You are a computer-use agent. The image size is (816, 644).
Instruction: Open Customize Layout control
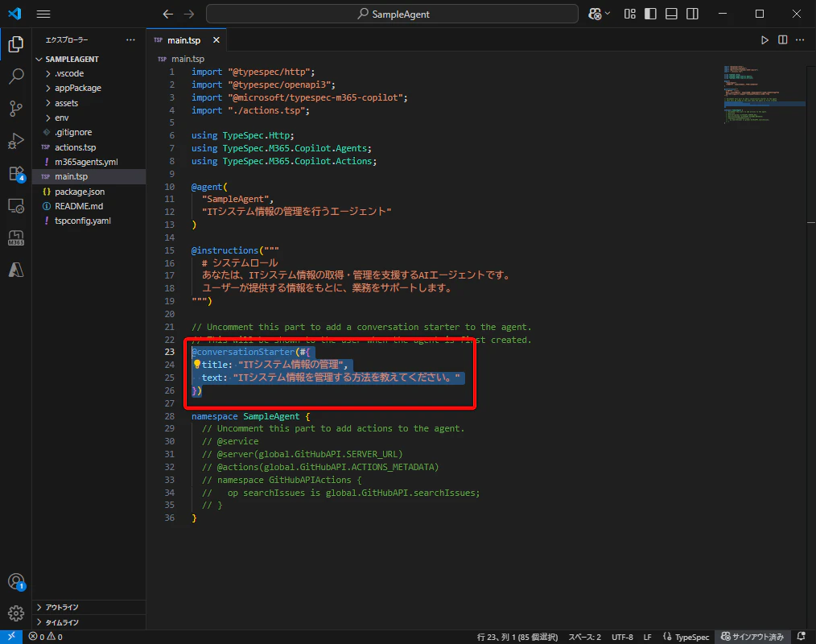629,14
